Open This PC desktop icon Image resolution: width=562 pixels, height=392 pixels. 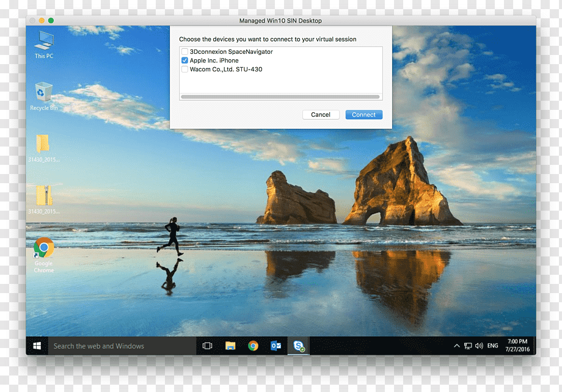(x=44, y=45)
